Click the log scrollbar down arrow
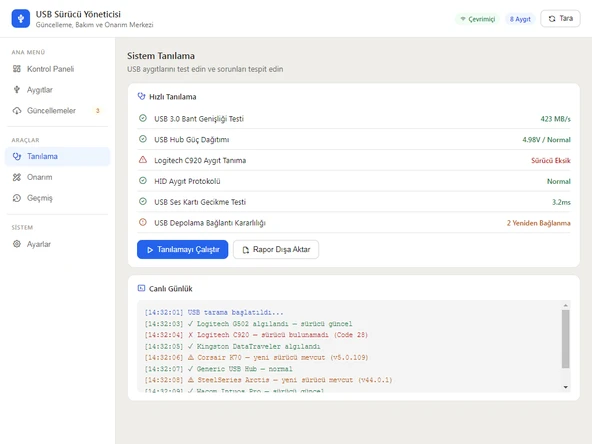The width and height of the screenshot is (592, 444). (565, 387)
